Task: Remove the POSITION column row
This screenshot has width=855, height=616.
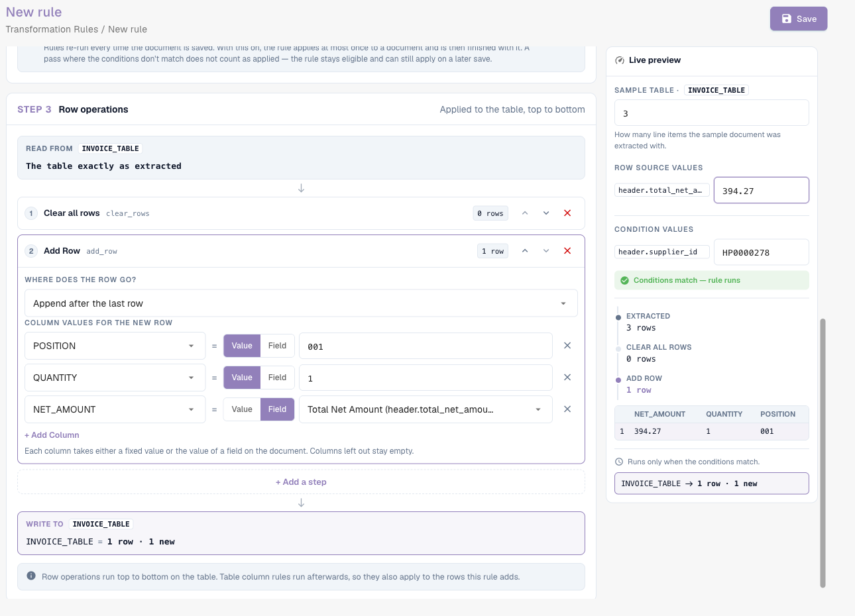Action: tap(567, 346)
